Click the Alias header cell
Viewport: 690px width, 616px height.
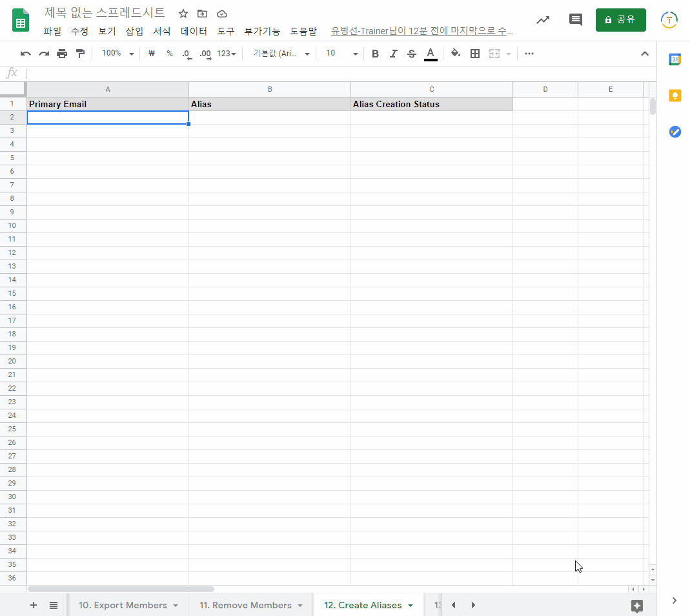pyautogui.click(x=270, y=105)
